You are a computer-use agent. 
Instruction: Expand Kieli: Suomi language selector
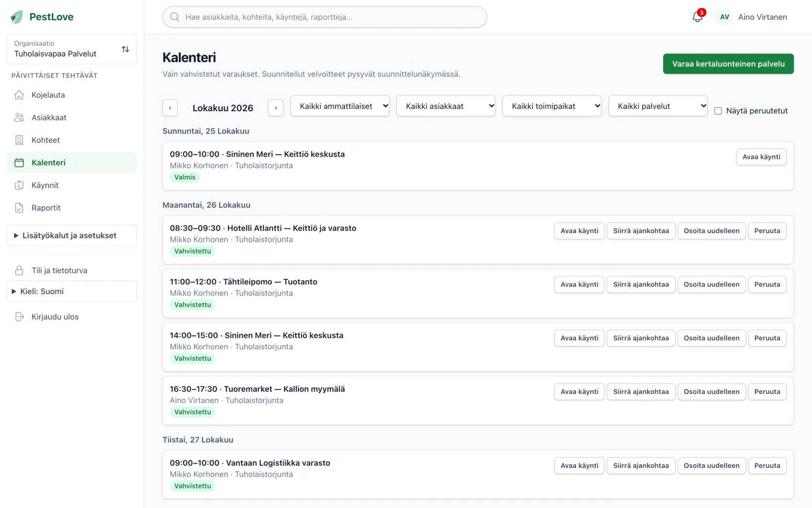pyautogui.click(x=72, y=292)
